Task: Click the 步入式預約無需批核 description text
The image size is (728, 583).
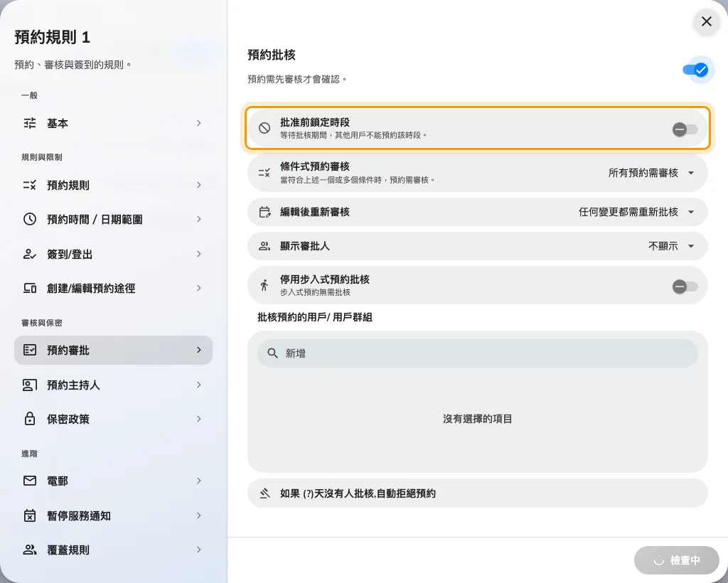Action: pyautogui.click(x=315, y=292)
